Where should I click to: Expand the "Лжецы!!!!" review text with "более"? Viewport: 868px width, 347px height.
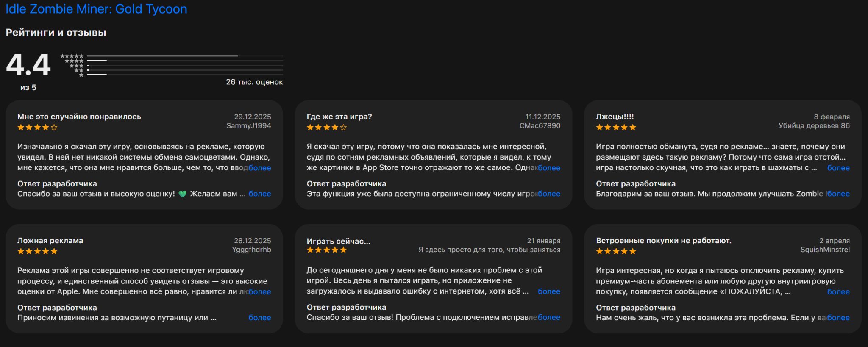pyautogui.click(x=838, y=168)
